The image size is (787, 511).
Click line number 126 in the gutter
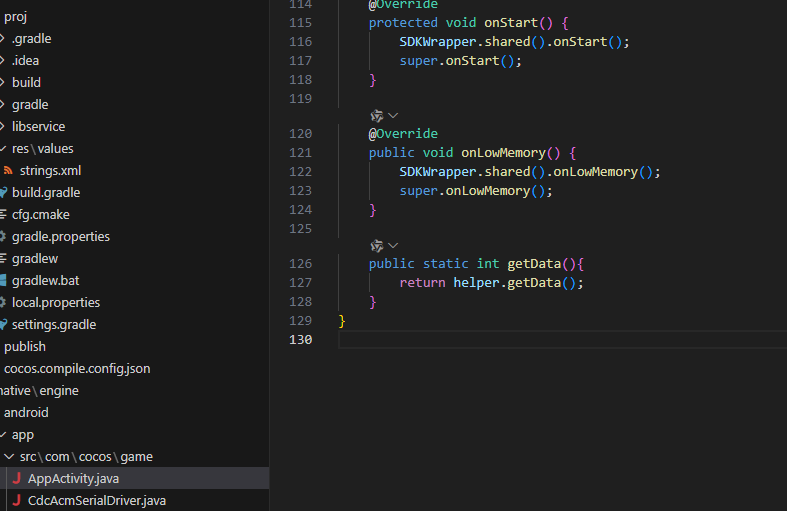pyautogui.click(x=301, y=264)
